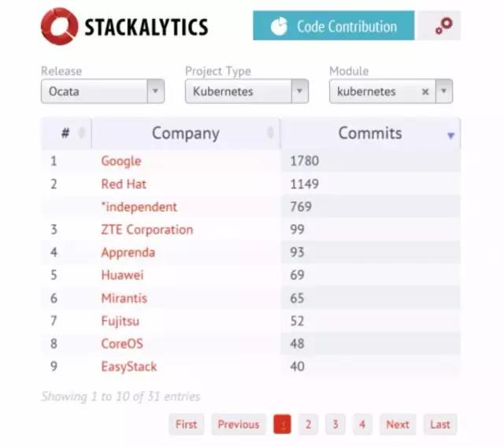Click the Next pagination button
The width and height of the screenshot is (504, 447).
click(398, 424)
